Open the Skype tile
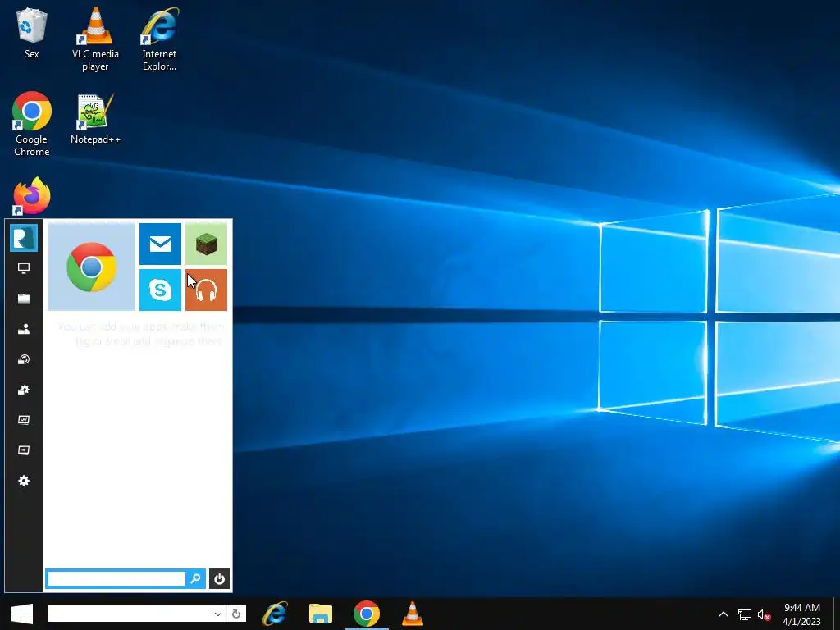 point(160,290)
